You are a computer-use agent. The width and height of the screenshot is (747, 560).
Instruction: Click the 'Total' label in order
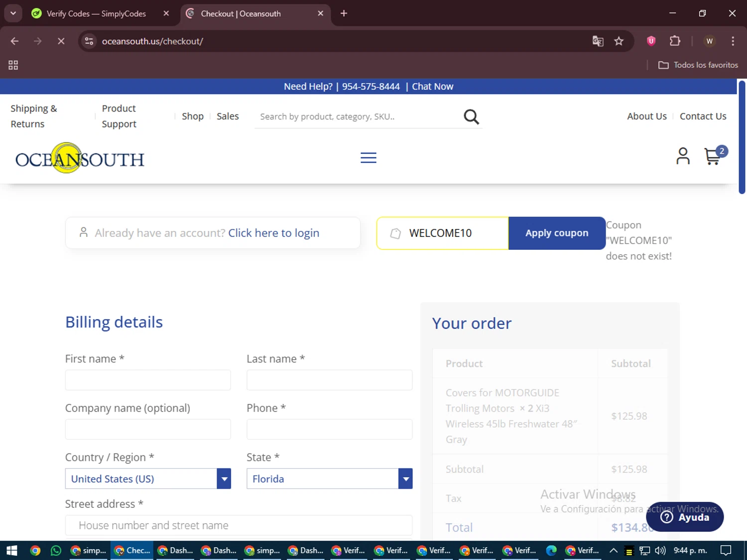pyautogui.click(x=459, y=528)
